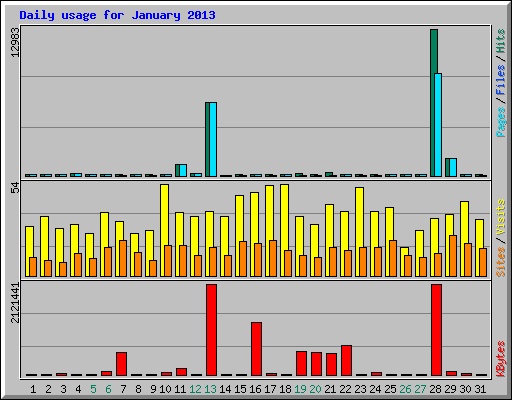This screenshot has height=400, width=512.
Task: Select the cyan Files bar for day 28
Action: click(438, 125)
